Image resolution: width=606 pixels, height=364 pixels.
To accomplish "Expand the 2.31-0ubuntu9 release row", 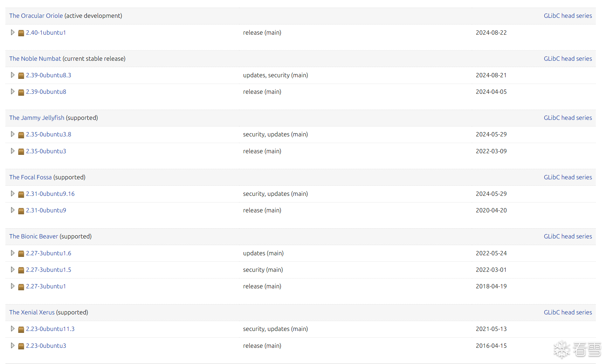I will point(13,210).
